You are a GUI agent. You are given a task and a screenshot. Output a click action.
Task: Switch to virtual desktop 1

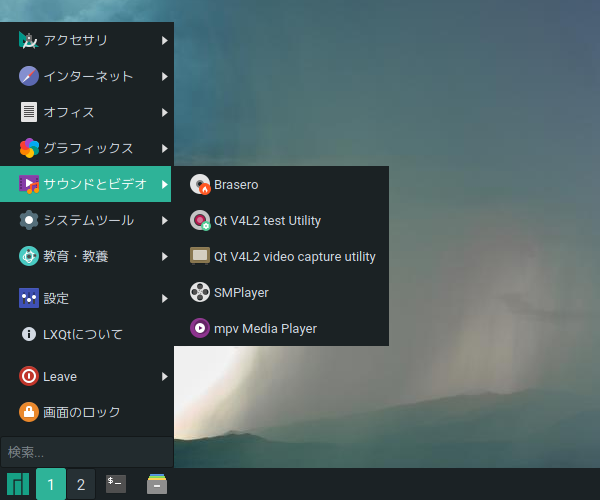pyautogui.click(x=51, y=484)
